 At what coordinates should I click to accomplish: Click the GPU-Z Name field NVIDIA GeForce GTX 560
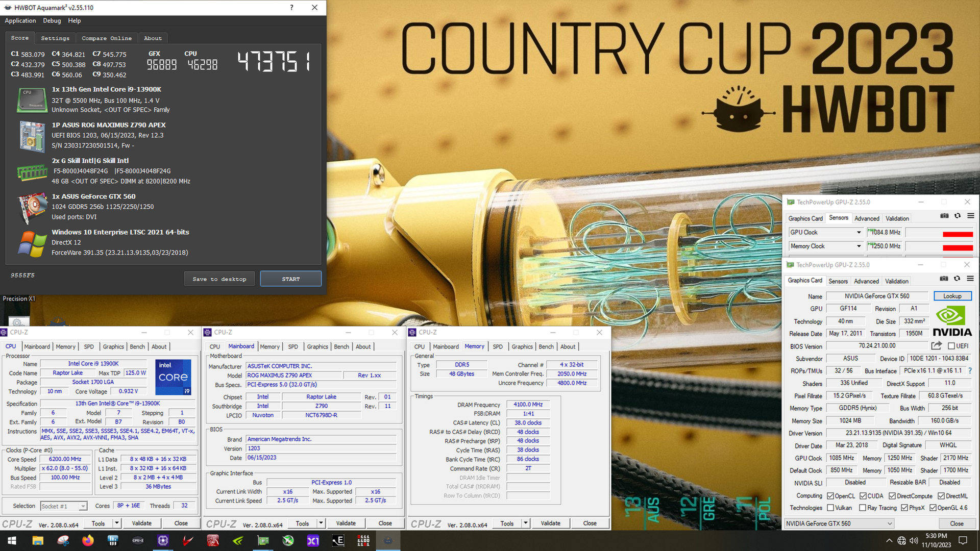point(877,296)
